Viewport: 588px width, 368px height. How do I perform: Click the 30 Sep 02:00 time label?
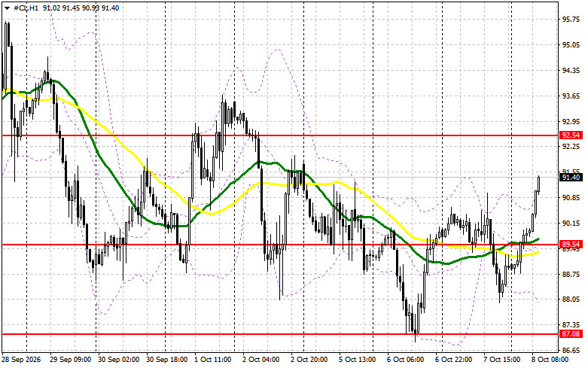[118, 360]
